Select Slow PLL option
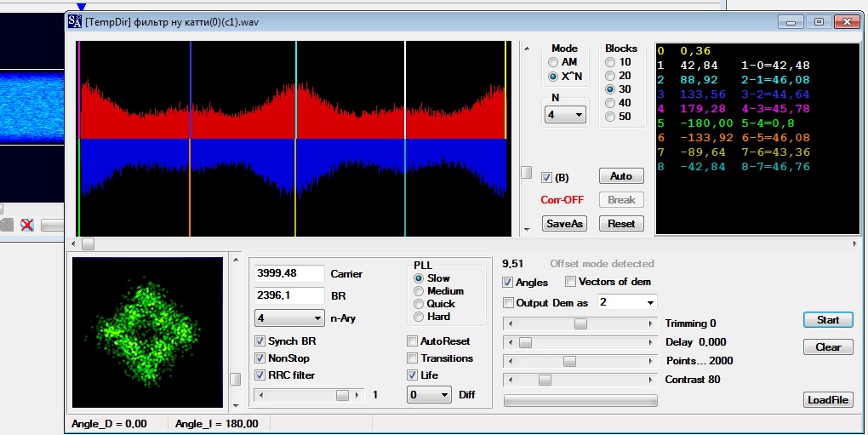The width and height of the screenshot is (868, 435). [419, 278]
